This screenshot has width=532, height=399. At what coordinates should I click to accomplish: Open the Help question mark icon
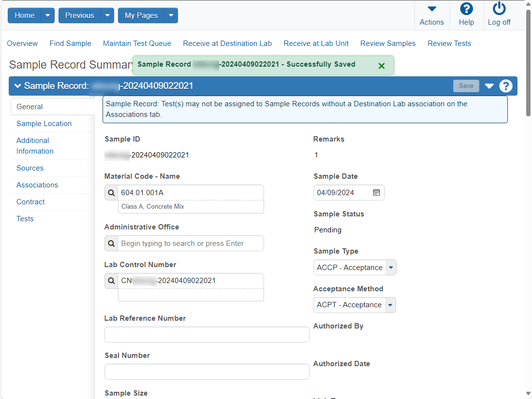[466, 9]
